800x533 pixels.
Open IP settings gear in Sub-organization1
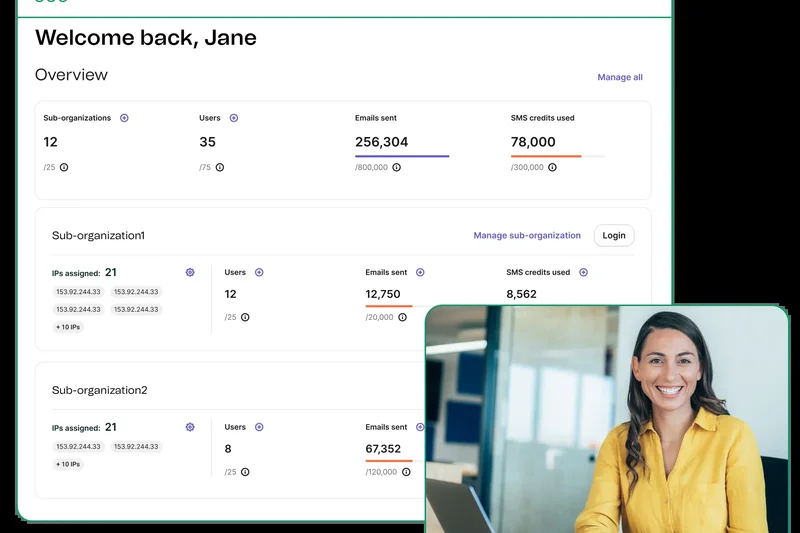coord(190,272)
